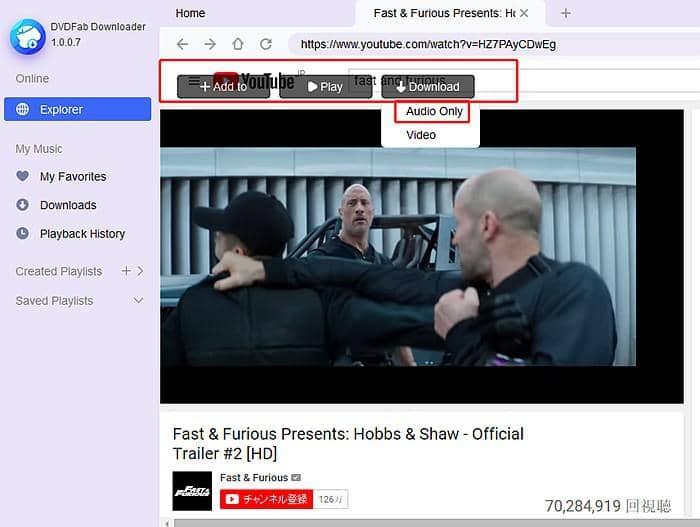Click the Fast & Furious channel avatar

point(192,491)
